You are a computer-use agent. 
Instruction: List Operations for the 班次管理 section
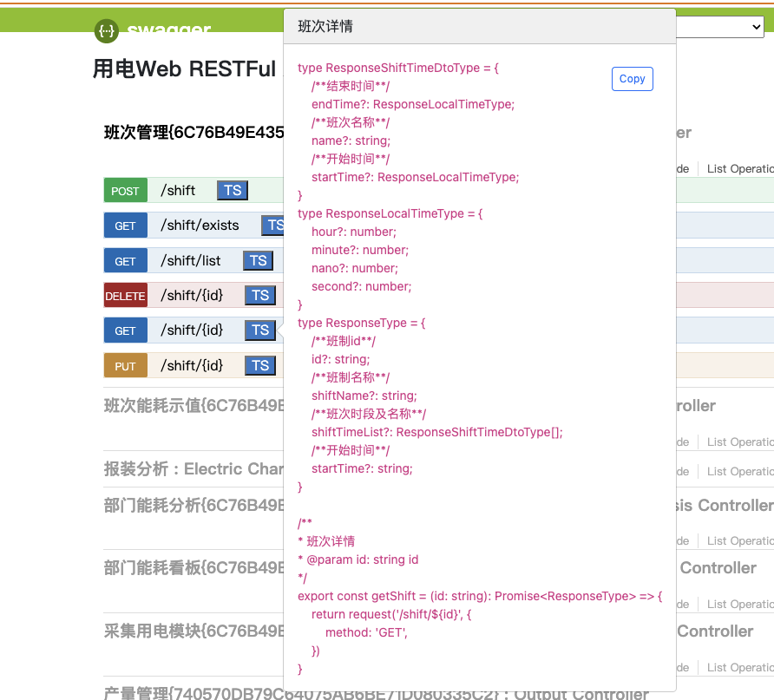[740, 168]
